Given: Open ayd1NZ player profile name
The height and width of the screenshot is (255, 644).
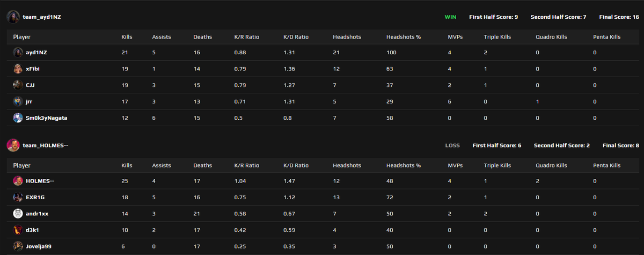Looking at the screenshot, I should coord(37,53).
